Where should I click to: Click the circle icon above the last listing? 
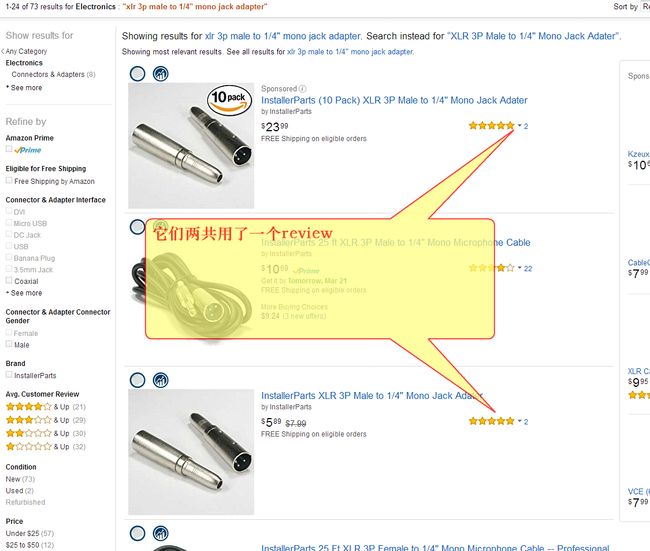138,533
